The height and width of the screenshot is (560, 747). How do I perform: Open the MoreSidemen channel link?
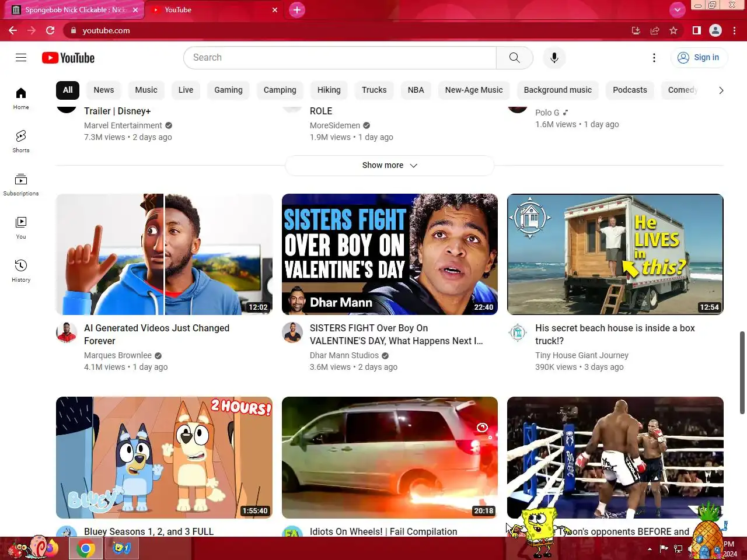coord(335,125)
